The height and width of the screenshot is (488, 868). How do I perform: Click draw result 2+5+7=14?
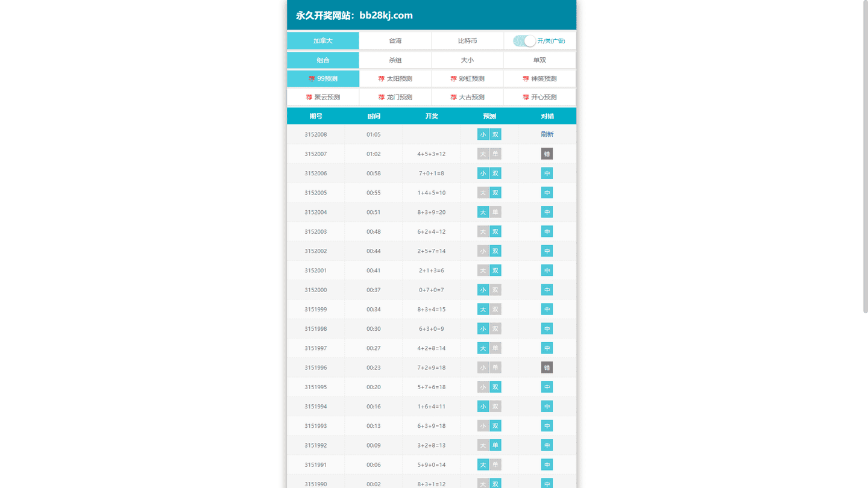coord(432,251)
